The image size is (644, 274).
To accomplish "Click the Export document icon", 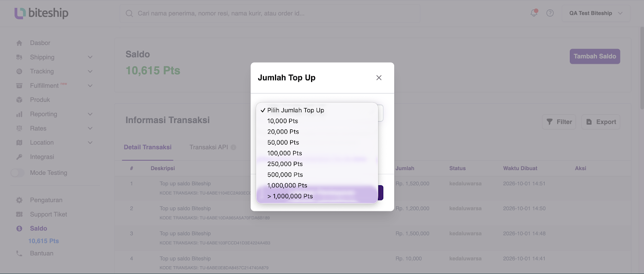I will (589, 122).
